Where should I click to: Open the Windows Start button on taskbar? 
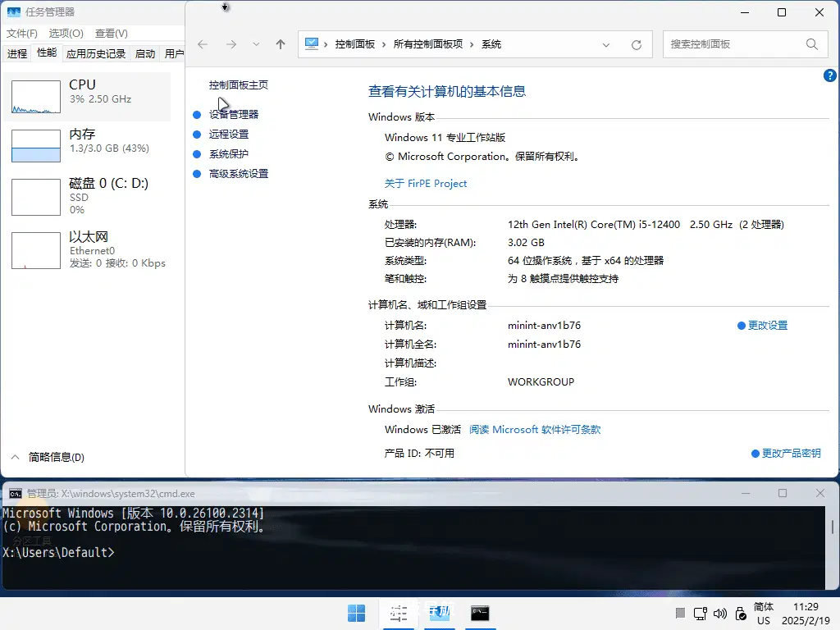[x=356, y=614]
